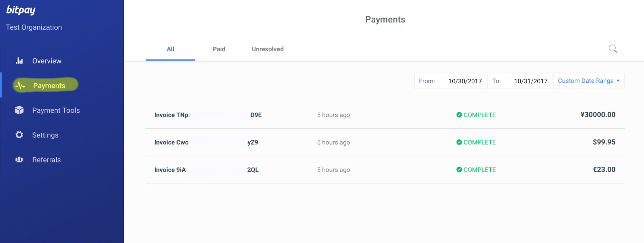644x243 pixels.
Task: Switch to the Unresolved tab
Action: (x=268, y=49)
